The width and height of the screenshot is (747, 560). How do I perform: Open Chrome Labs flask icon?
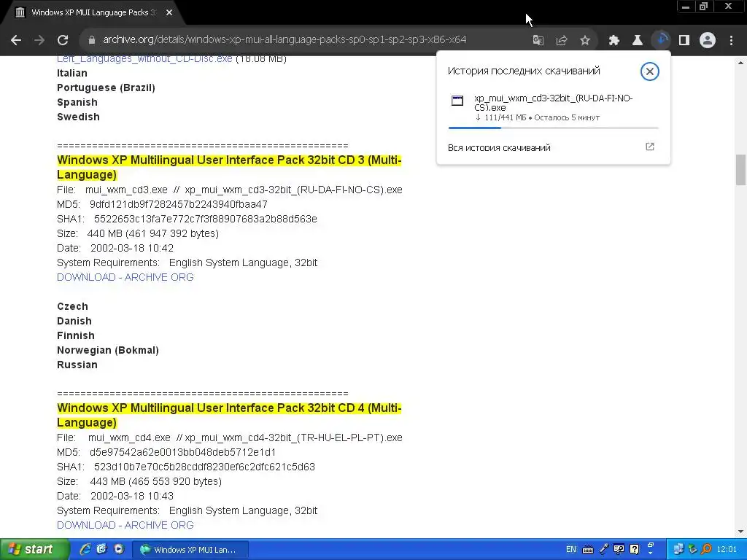tap(638, 40)
